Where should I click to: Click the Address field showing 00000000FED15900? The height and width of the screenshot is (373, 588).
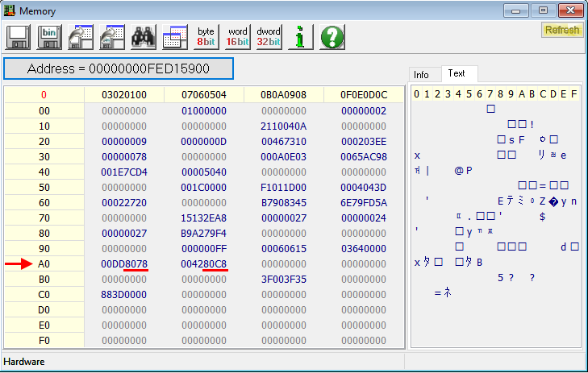pyautogui.click(x=118, y=68)
